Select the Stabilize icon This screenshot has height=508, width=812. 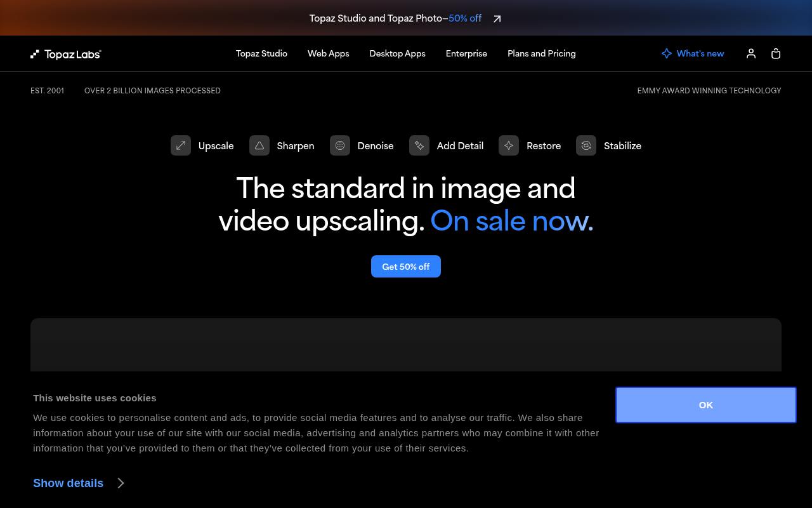586,145
